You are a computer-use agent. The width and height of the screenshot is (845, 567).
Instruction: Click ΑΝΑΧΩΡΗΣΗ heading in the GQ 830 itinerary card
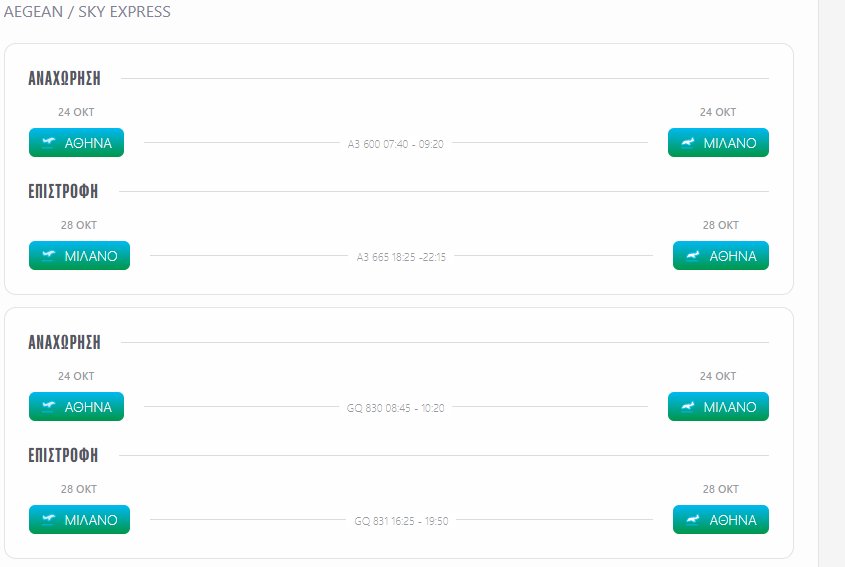point(64,342)
